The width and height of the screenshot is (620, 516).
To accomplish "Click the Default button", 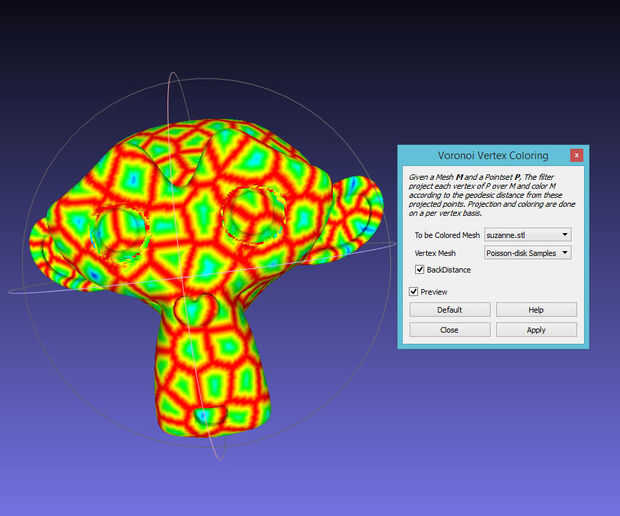I will (450, 310).
